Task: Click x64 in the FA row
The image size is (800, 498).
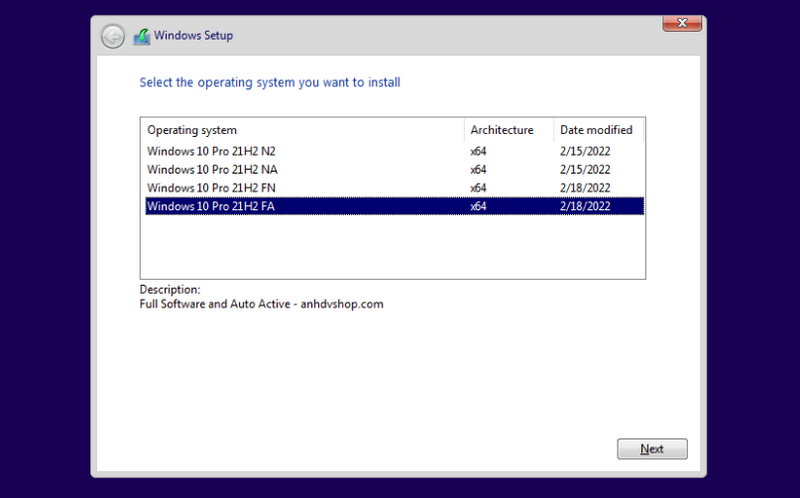Action: (478, 207)
